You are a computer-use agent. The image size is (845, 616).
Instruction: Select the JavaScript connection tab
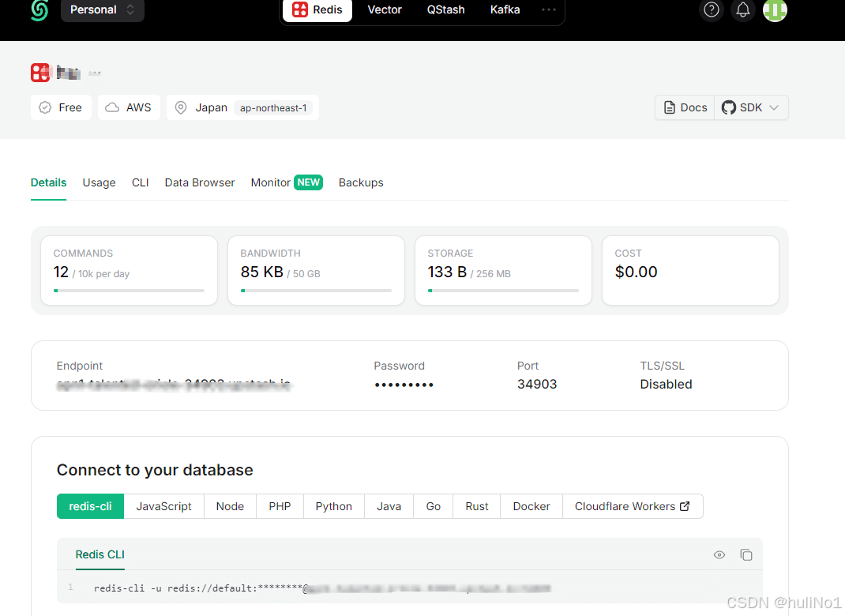click(x=163, y=506)
